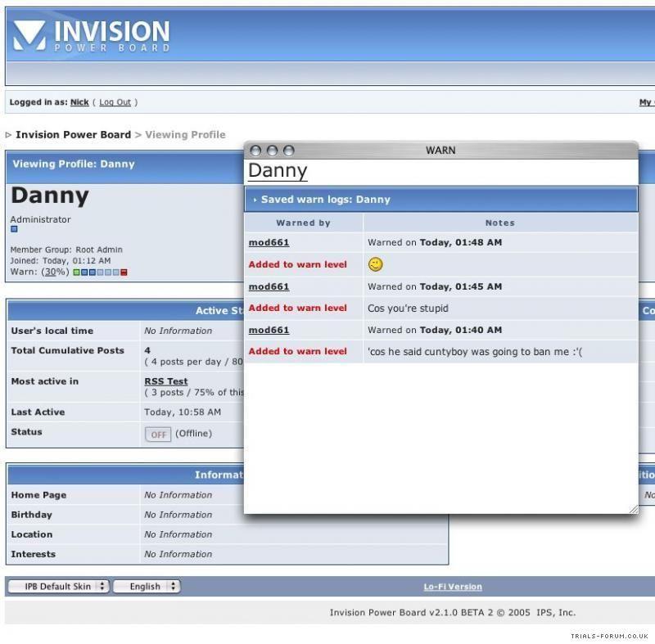Click the Birthday No Information value
Screen dimensions: 655x644
[178, 515]
